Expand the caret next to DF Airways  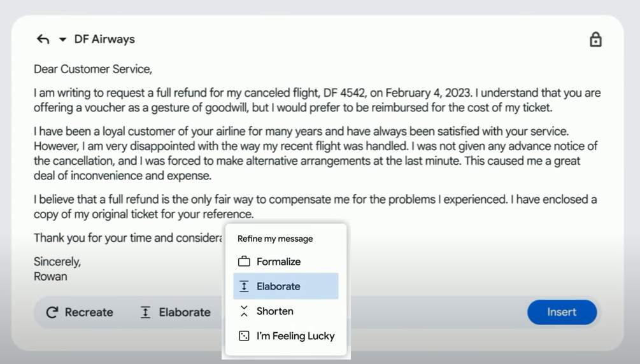[62, 39]
